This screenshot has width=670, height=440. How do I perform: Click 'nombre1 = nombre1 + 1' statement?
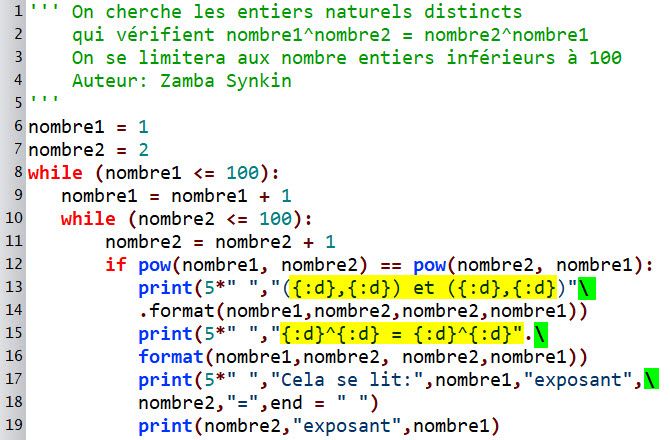tap(176, 197)
